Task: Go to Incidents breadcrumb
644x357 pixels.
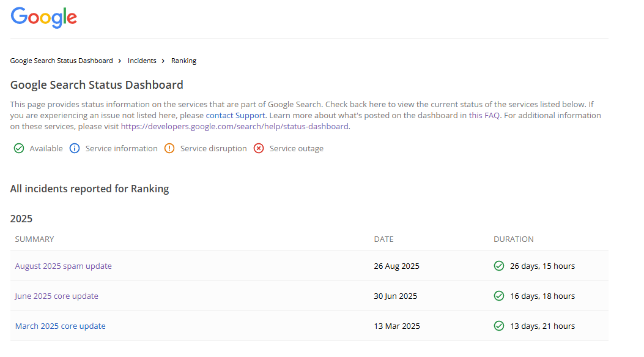Action: pos(142,61)
